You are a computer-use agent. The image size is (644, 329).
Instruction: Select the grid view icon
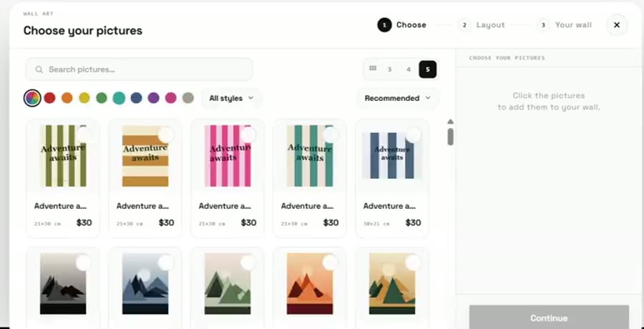pyautogui.click(x=373, y=69)
